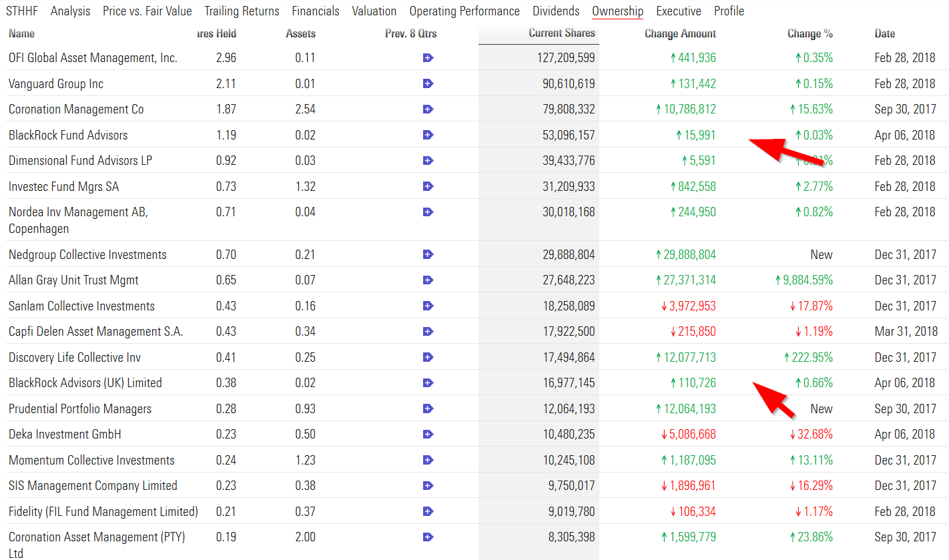Sort by Current Shares column header
The height and width of the screenshot is (560, 949).
pyautogui.click(x=561, y=33)
